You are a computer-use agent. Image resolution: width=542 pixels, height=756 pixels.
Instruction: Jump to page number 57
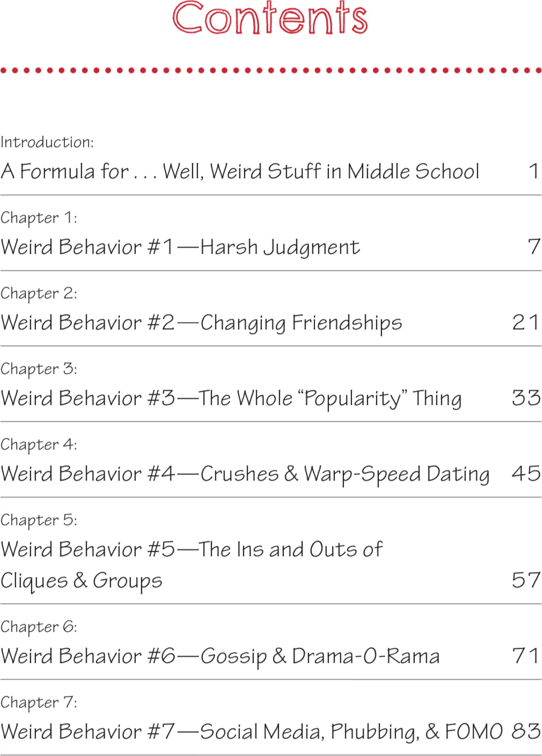[x=526, y=580]
